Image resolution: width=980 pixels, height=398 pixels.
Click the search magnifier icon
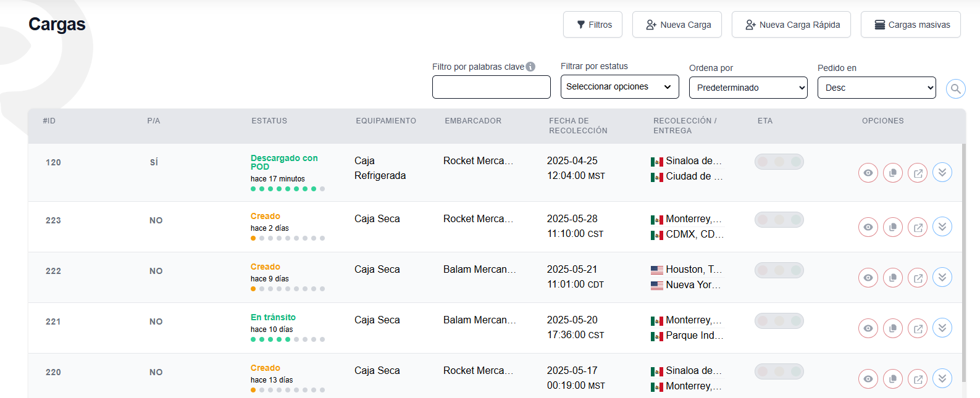pyautogui.click(x=956, y=89)
